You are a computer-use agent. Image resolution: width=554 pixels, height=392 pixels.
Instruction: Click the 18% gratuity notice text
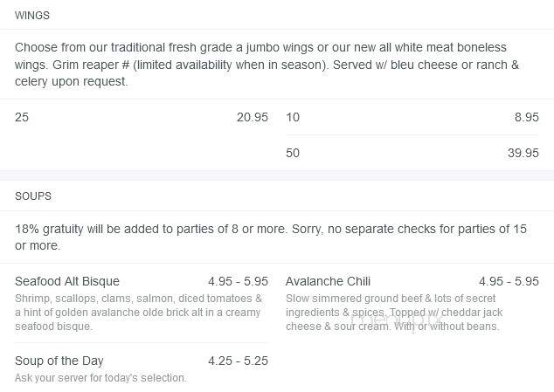(271, 237)
